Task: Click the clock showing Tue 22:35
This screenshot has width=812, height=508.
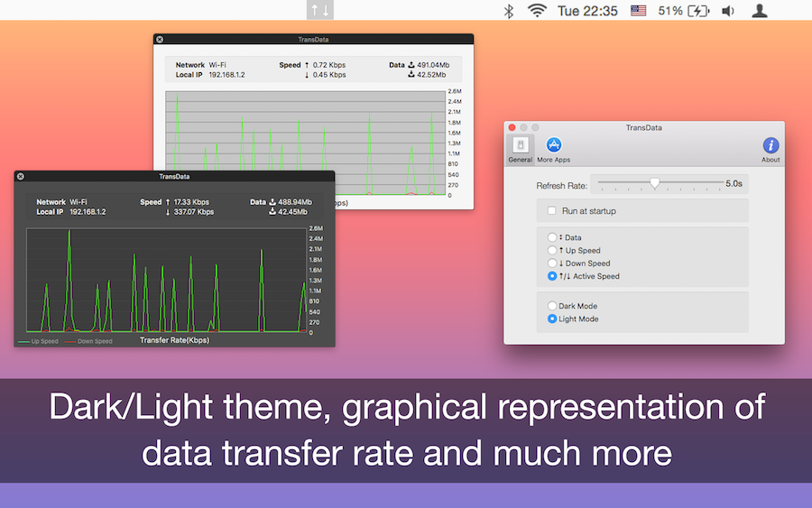Action: click(x=587, y=11)
